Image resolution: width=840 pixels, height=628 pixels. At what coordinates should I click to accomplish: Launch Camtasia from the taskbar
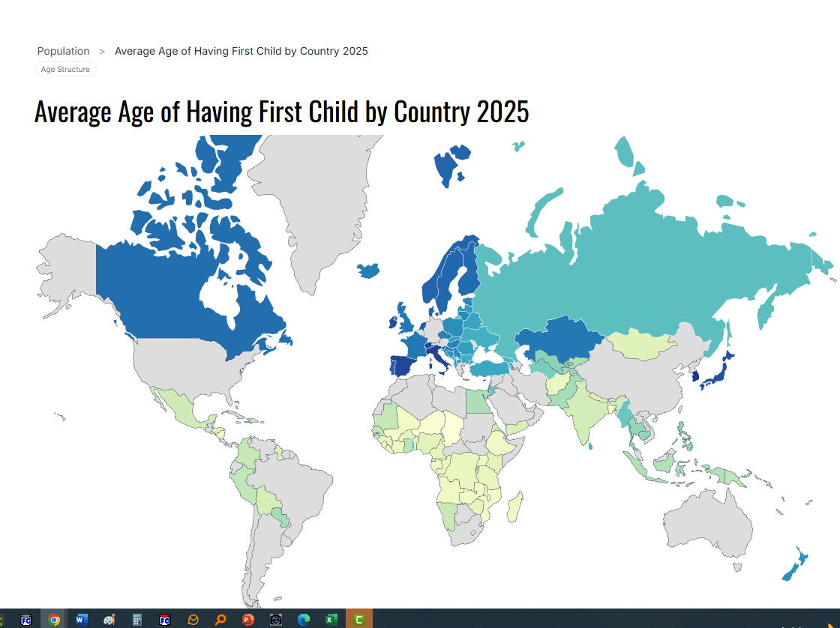click(358, 619)
